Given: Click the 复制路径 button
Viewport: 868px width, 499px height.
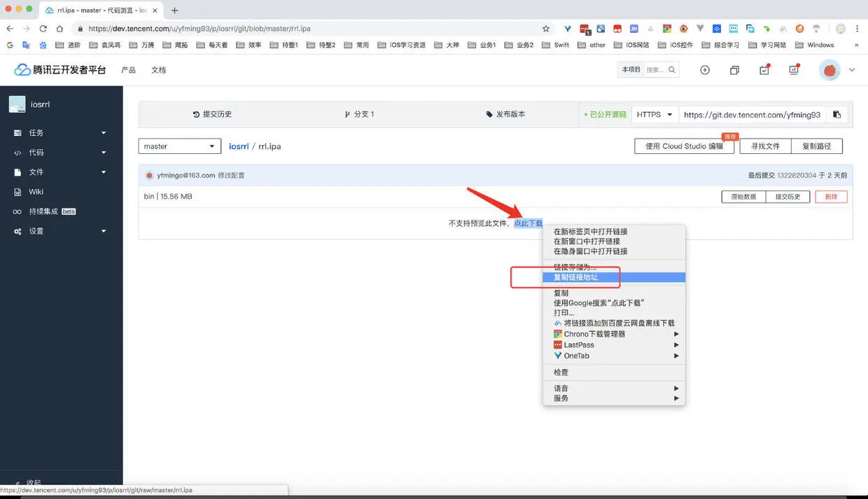Looking at the screenshot, I should (817, 146).
